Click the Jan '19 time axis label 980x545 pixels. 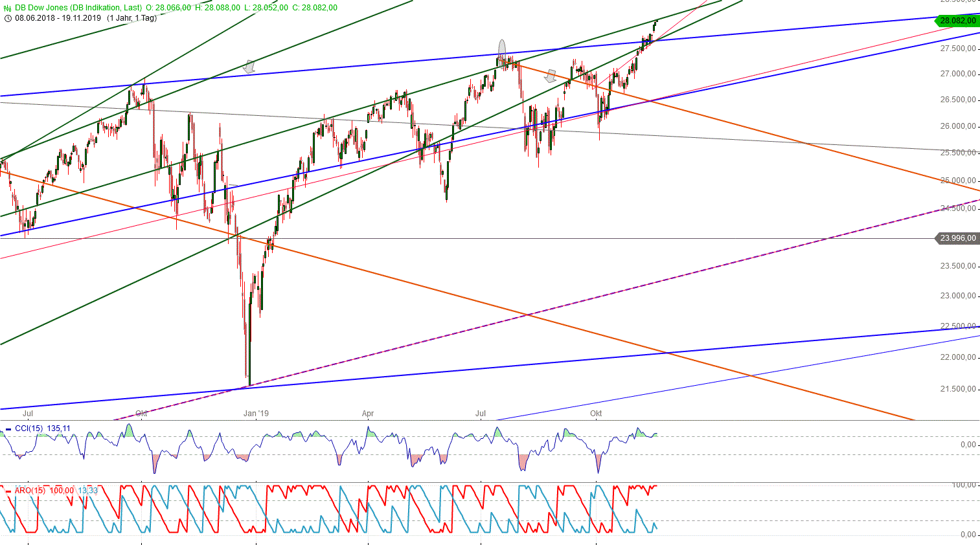(x=256, y=414)
